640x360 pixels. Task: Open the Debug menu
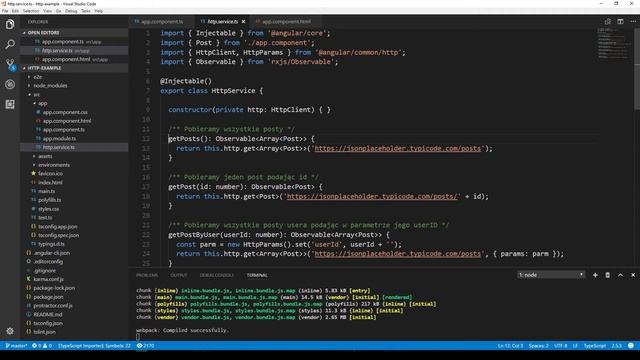(x=71, y=11)
